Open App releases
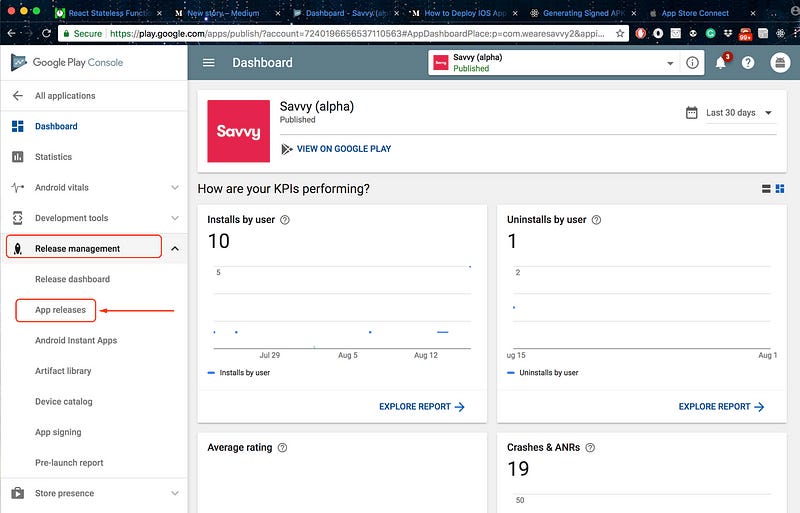Viewport: 800px width, 513px height. (60, 310)
